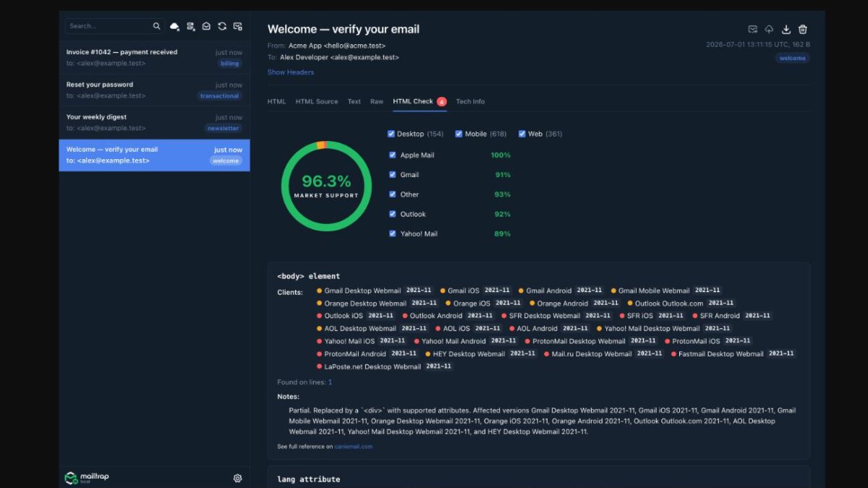Switch to the HTML tab
Image resolution: width=868 pixels, height=488 pixels.
point(276,102)
